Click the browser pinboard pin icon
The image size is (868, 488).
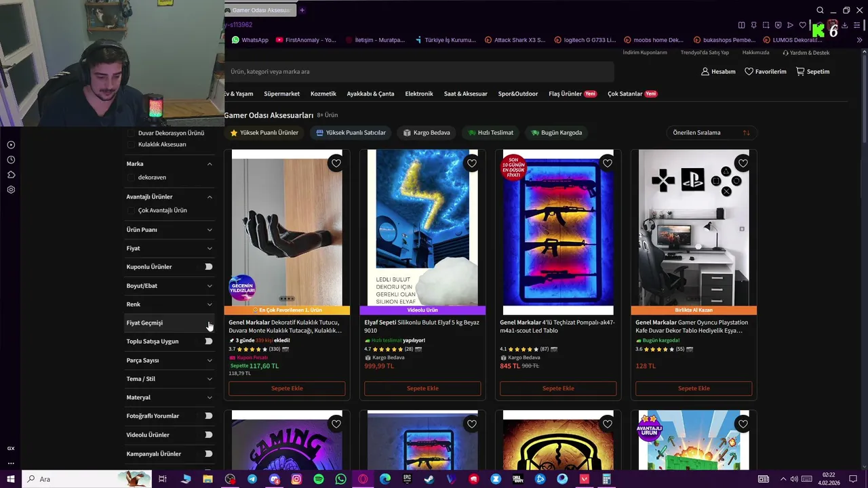coord(753,25)
